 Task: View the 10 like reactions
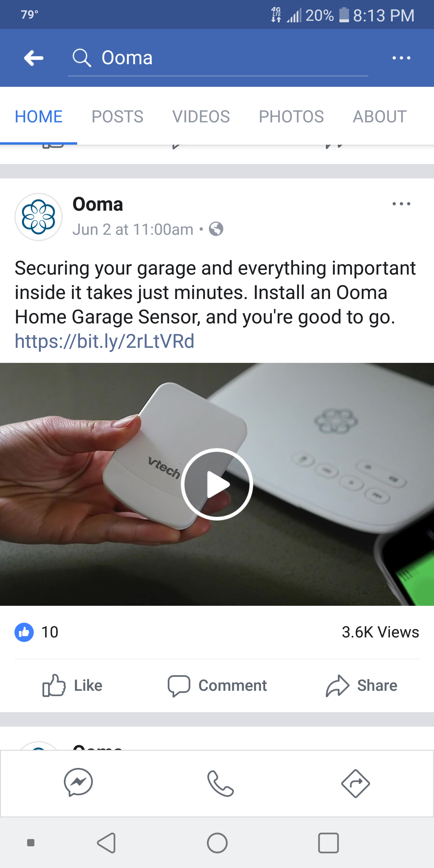point(36,632)
